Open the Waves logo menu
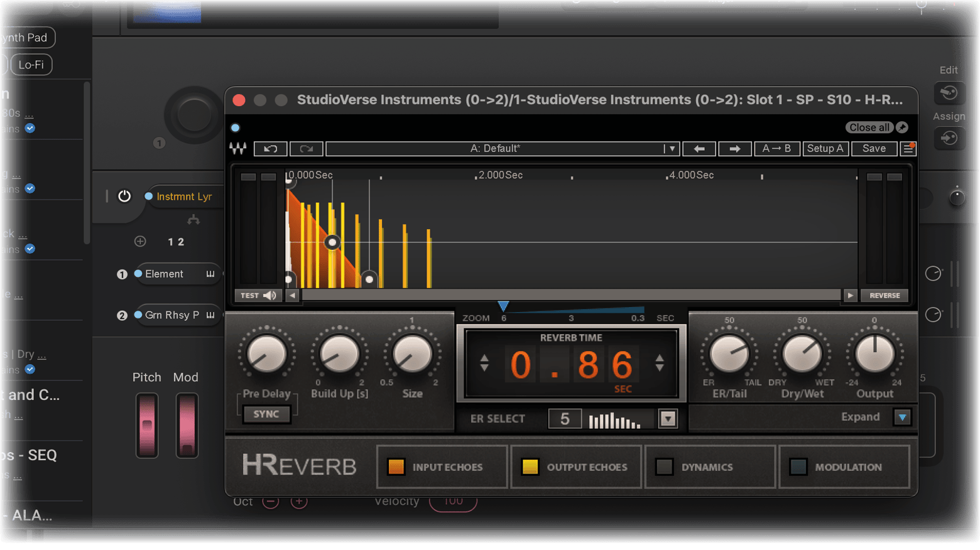Viewport: 980px width, 550px height. (x=238, y=149)
